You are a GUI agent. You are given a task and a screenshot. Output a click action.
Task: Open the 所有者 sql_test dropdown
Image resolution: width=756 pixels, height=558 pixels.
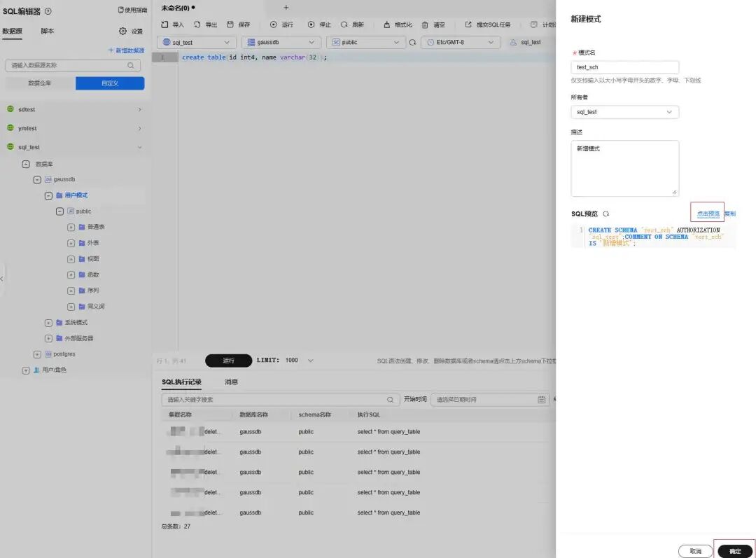[625, 112]
